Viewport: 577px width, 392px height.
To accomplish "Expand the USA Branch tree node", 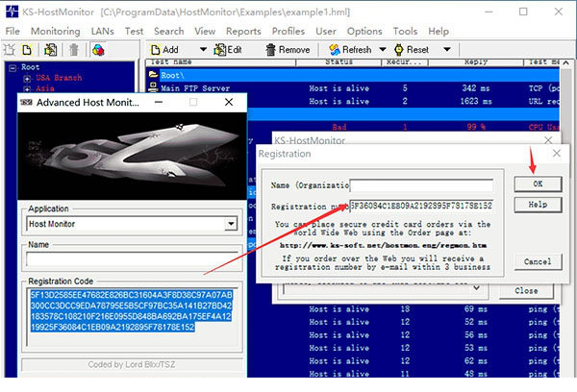I will coord(27,79).
